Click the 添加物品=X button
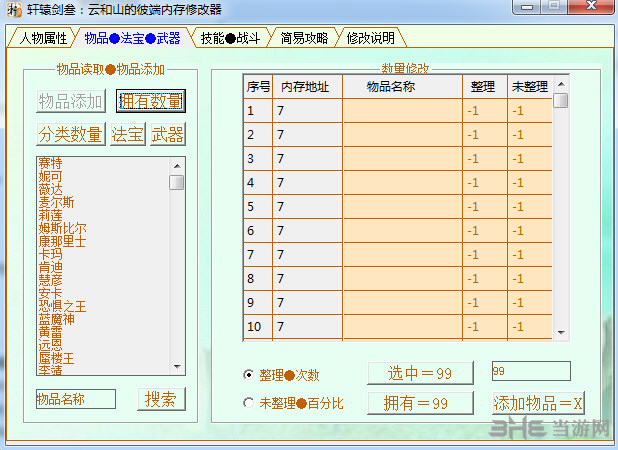 point(538,403)
